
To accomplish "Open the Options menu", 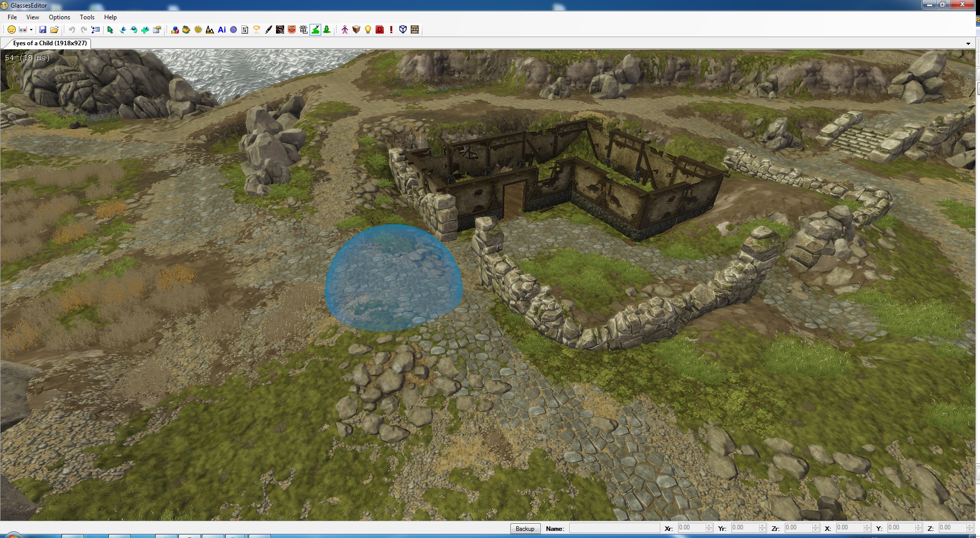I will pyautogui.click(x=59, y=17).
